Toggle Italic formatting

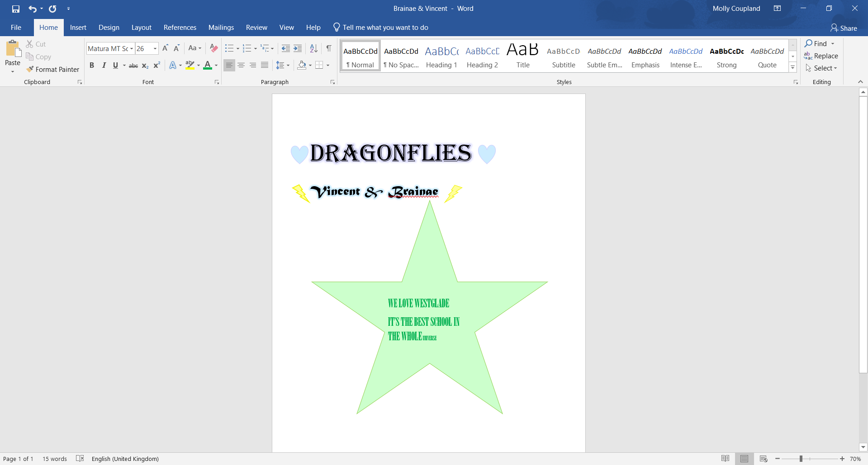click(104, 65)
